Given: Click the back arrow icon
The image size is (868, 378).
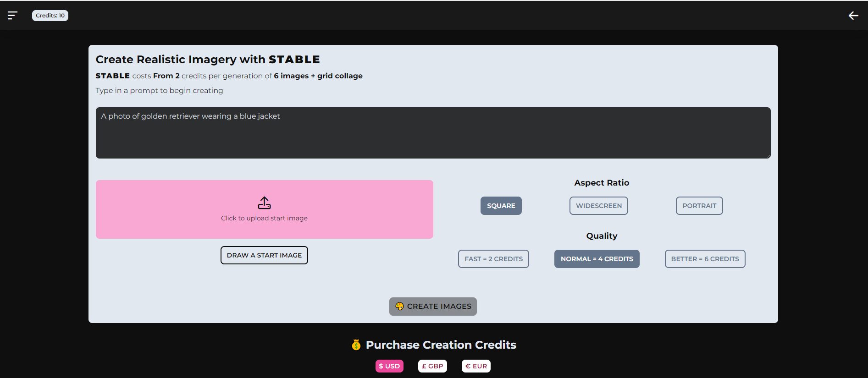Looking at the screenshot, I should point(853,16).
